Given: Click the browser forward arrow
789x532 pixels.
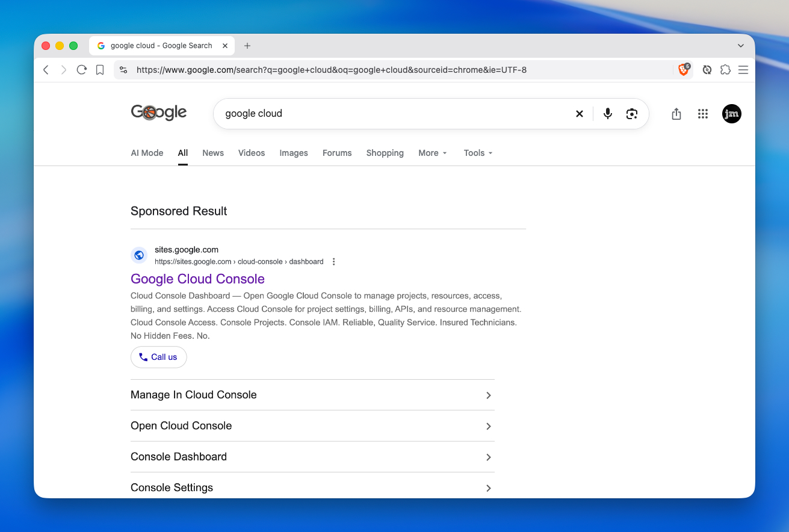Looking at the screenshot, I should pyautogui.click(x=64, y=70).
